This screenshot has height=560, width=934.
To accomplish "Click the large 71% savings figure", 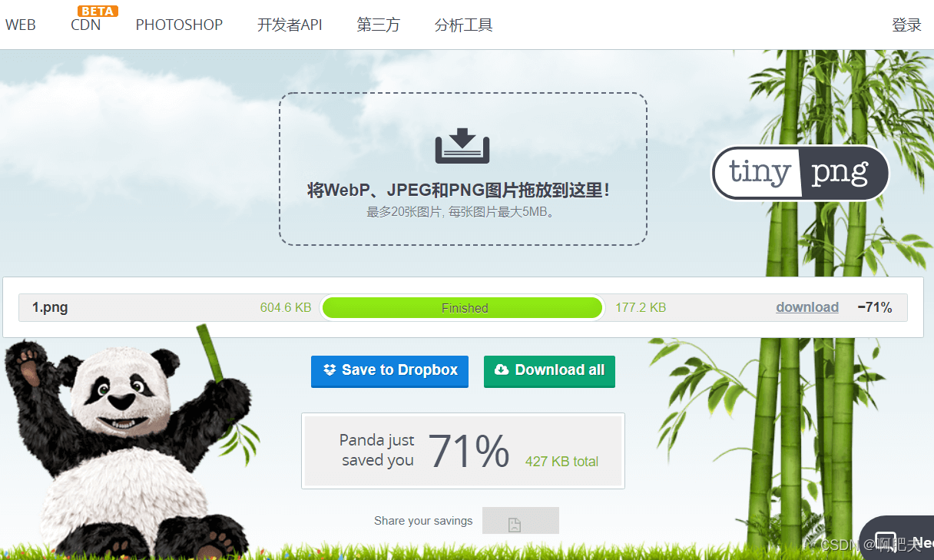I will [469, 451].
